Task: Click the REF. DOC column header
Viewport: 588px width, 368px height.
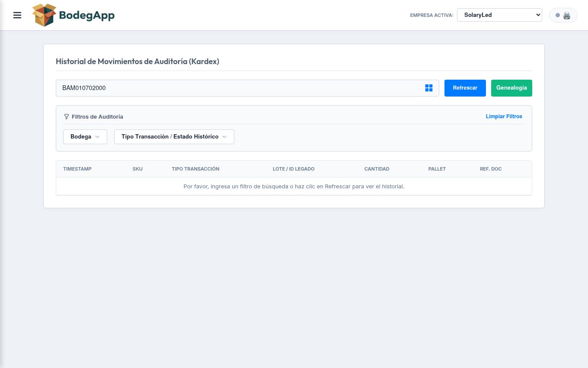Action: point(491,169)
